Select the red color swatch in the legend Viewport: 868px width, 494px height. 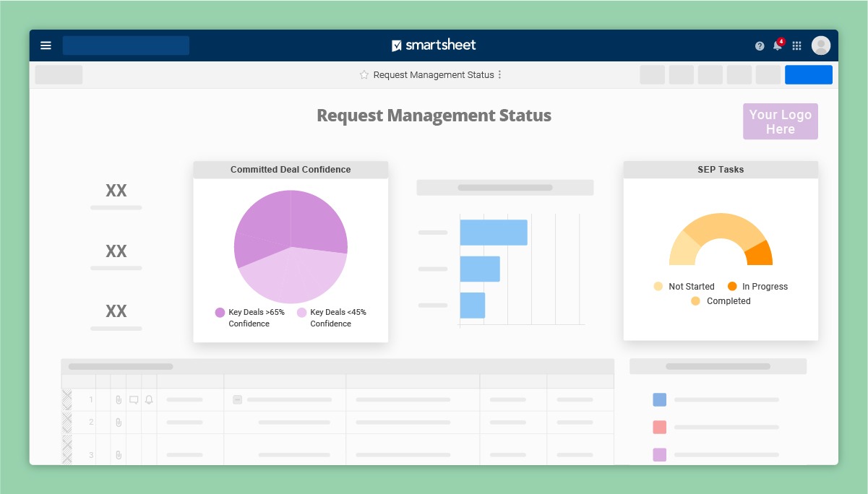(659, 427)
